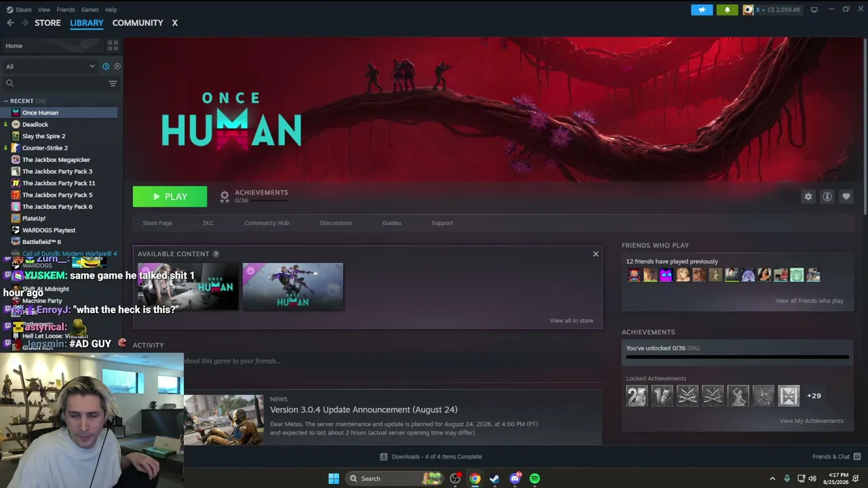
Task: Click View all in store
Action: tap(571, 321)
